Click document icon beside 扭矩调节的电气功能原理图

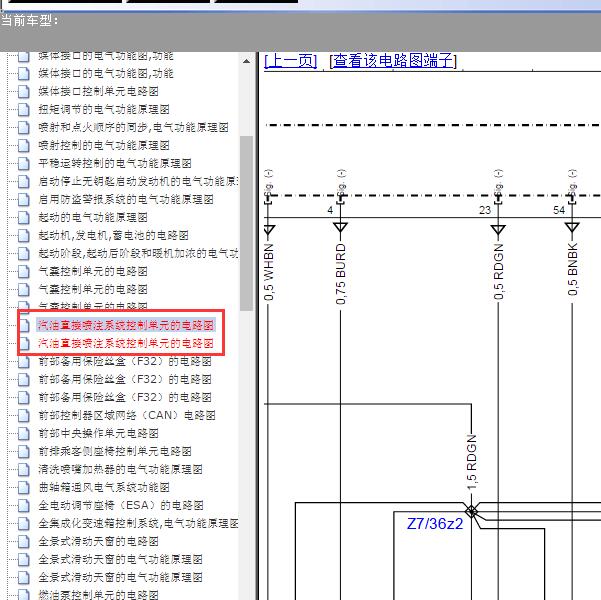[24, 109]
